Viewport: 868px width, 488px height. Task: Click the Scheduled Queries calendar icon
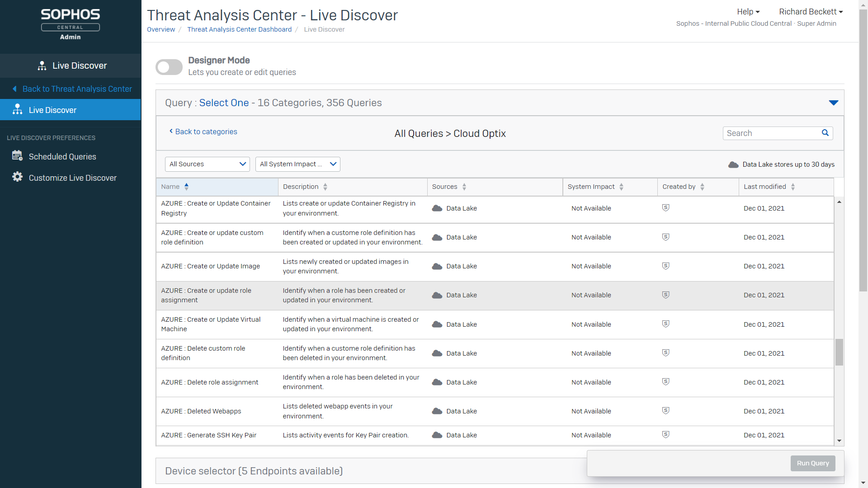[17, 156]
